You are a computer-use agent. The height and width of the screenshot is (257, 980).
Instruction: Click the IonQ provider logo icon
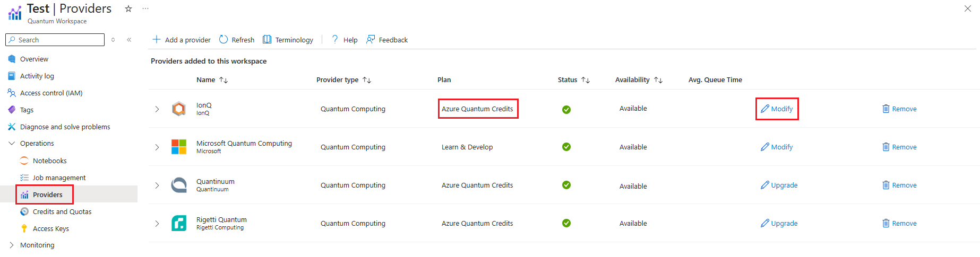179,109
